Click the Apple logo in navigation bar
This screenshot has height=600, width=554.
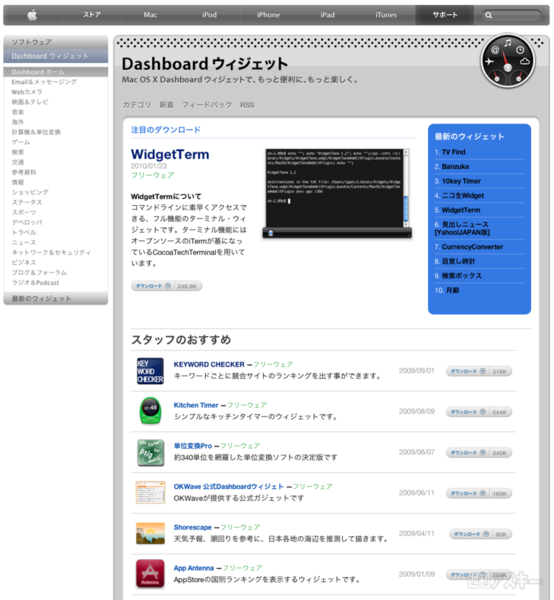tap(32, 15)
